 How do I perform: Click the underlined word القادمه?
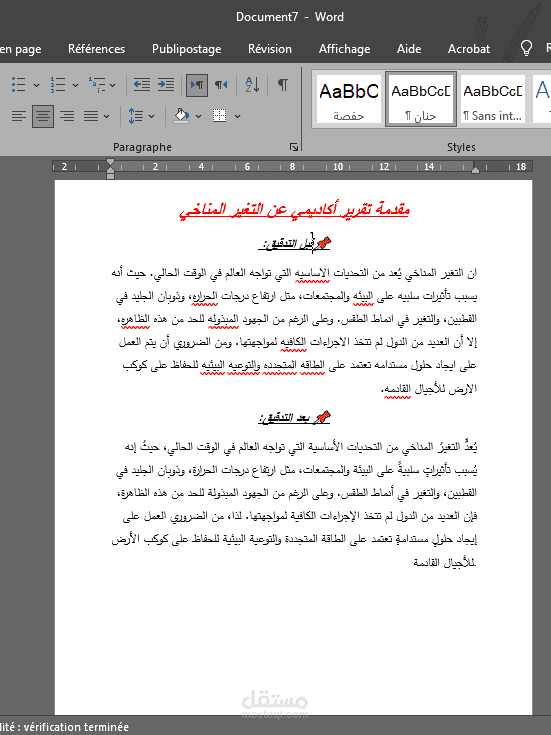pos(397,389)
